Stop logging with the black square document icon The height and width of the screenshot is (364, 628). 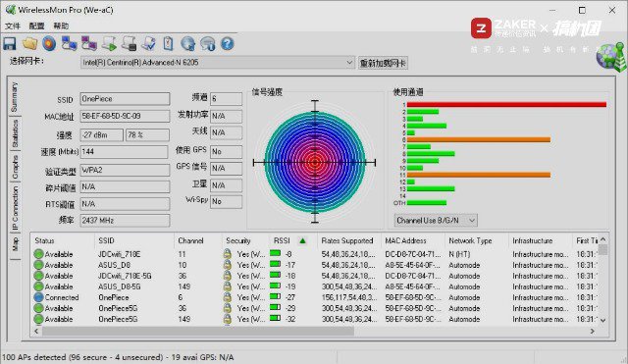click(129, 43)
